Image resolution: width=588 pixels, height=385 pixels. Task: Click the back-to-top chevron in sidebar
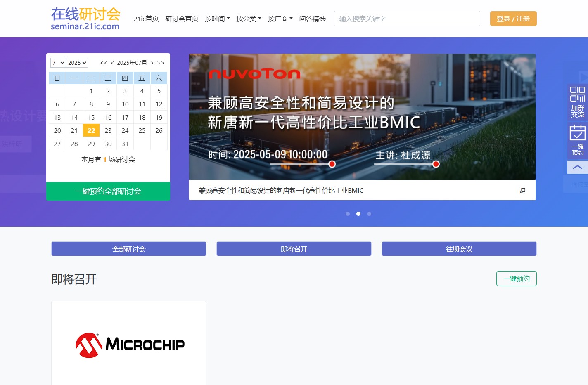(578, 167)
